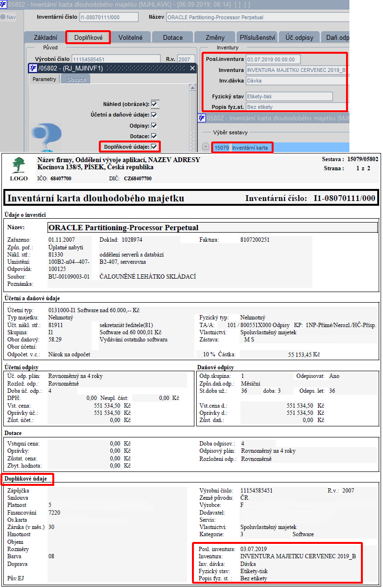Image resolution: width=383 pixels, height=588 pixels.
Task: Click the R.v. field showing 2007
Action: 186,59
